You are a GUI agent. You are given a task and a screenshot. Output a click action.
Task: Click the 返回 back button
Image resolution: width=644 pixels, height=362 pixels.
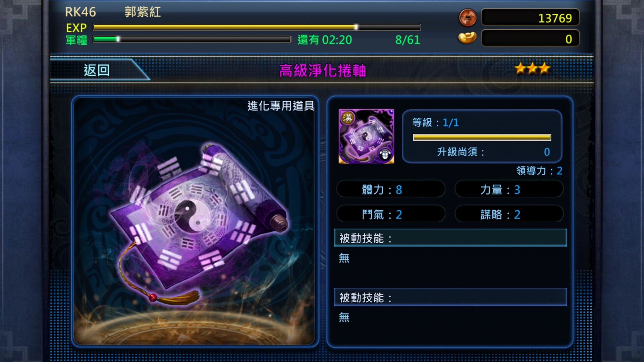point(97,70)
